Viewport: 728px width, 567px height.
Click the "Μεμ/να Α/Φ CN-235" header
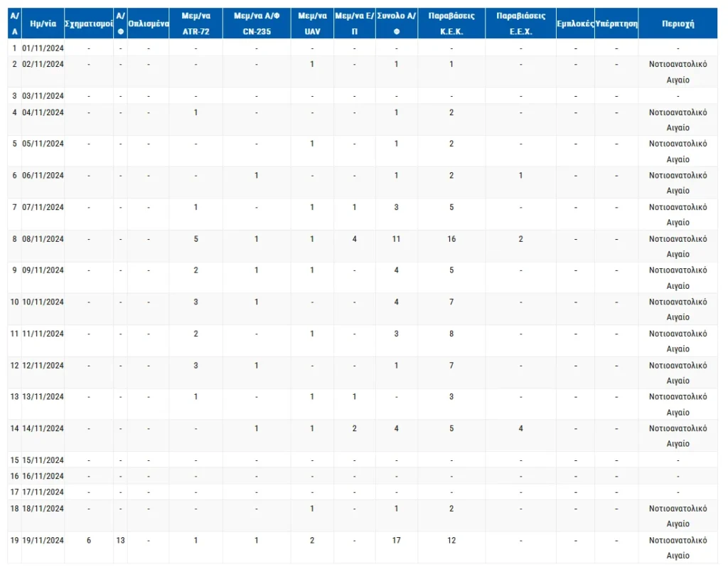257,23
